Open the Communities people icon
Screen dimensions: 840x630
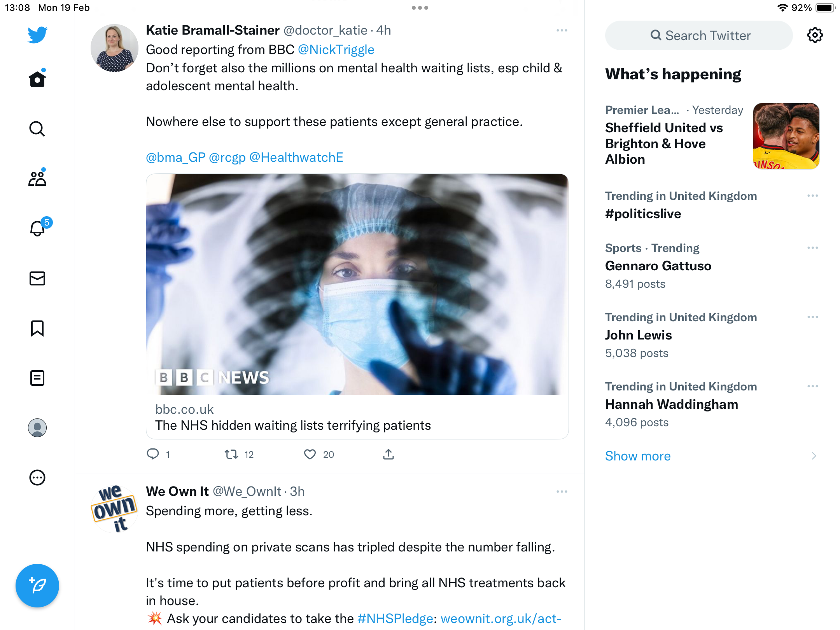pos(37,178)
